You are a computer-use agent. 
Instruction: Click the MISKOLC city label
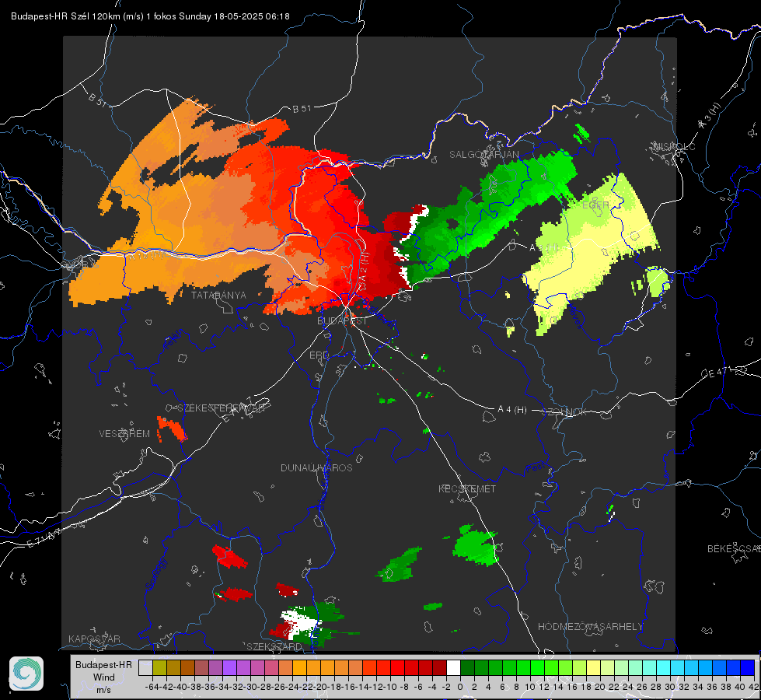(x=675, y=147)
